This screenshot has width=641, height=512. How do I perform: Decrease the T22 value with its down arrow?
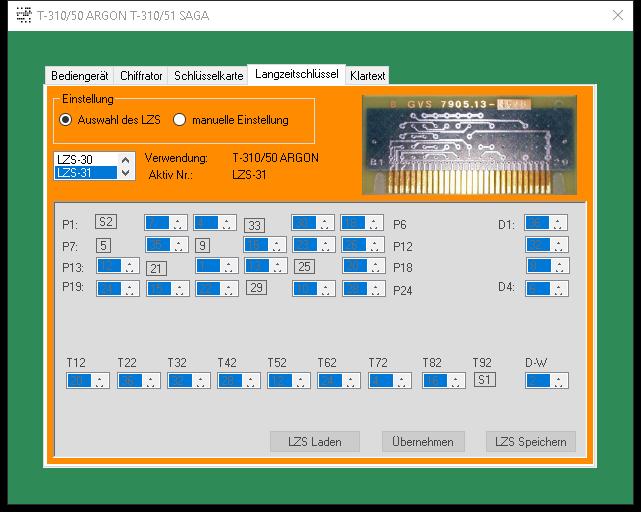(150, 384)
